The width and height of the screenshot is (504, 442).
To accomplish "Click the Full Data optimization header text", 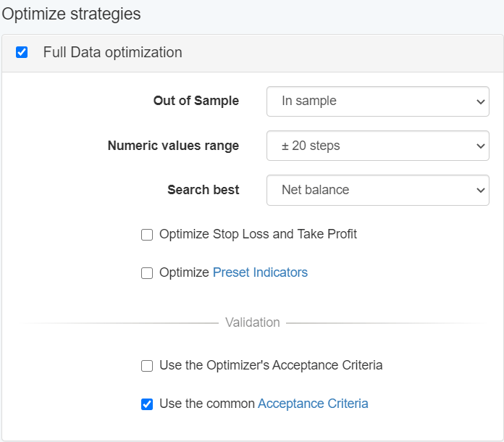I will coord(112,52).
